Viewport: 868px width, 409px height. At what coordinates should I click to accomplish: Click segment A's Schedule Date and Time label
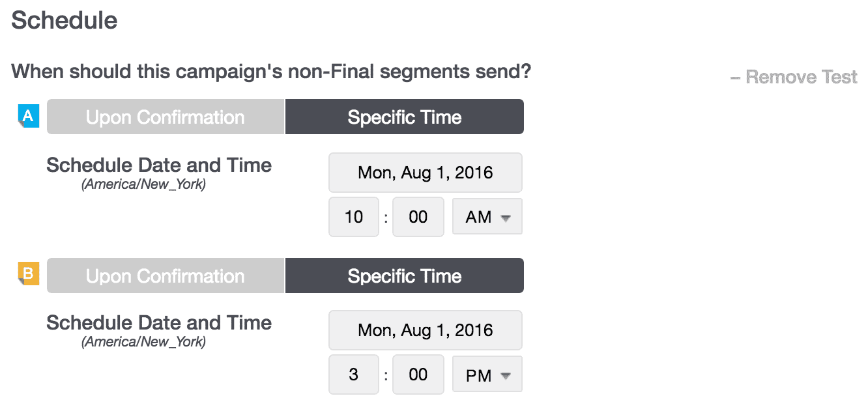(159, 165)
